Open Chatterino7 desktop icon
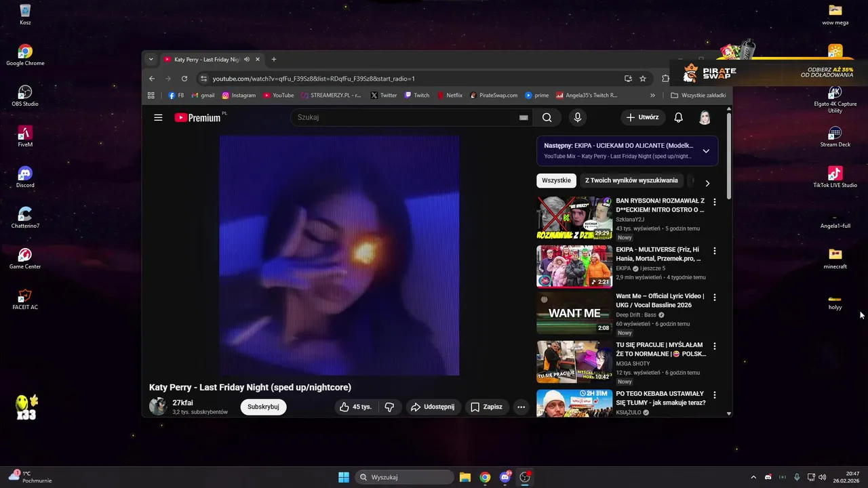 point(25,218)
